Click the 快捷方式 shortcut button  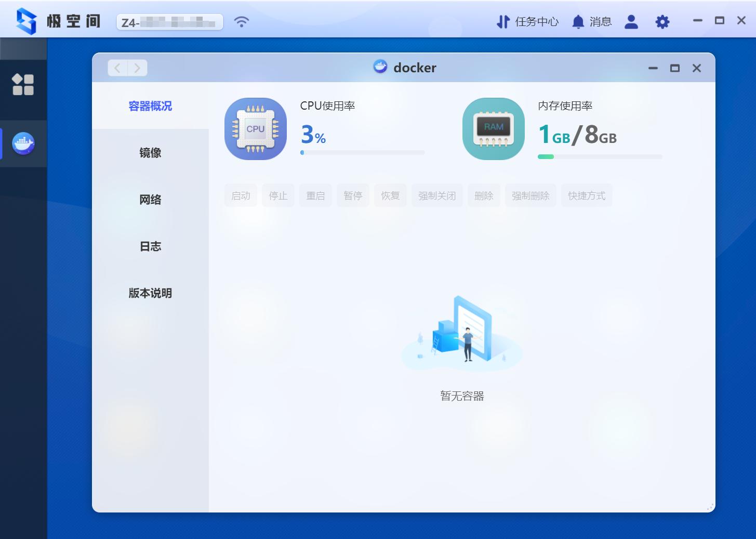click(586, 195)
